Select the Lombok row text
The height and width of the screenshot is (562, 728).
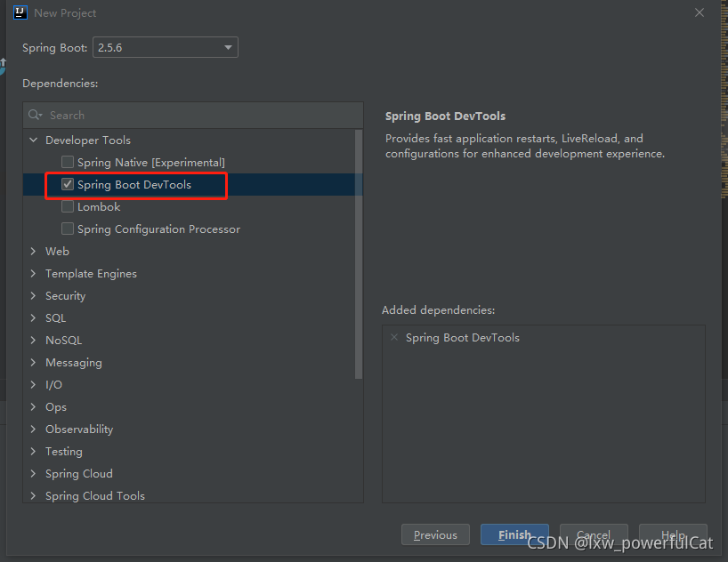click(99, 206)
